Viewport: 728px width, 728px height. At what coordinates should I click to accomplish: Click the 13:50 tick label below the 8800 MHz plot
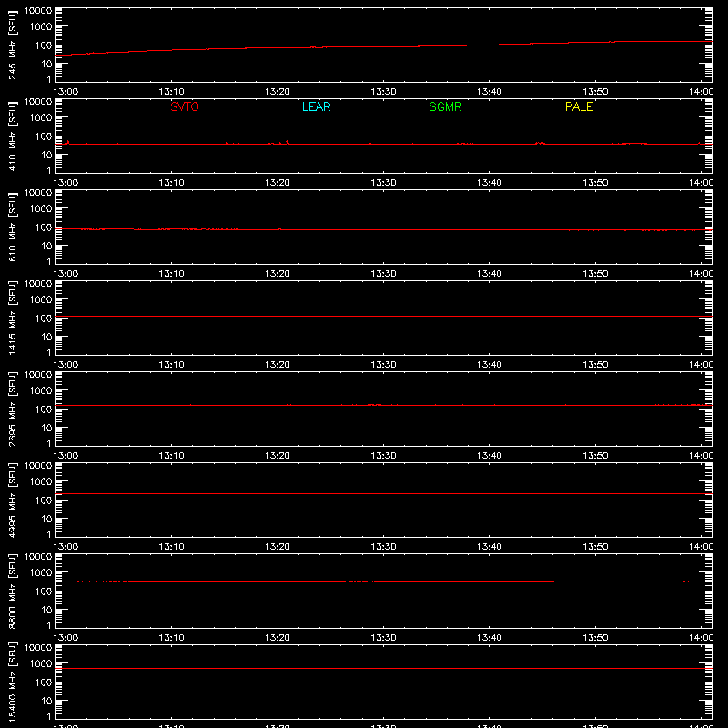(595, 638)
